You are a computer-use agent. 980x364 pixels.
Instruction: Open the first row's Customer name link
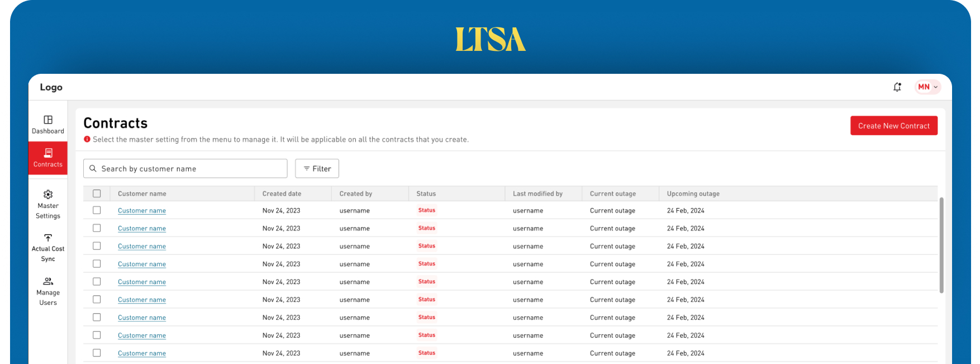pyautogui.click(x=142, y=211)
